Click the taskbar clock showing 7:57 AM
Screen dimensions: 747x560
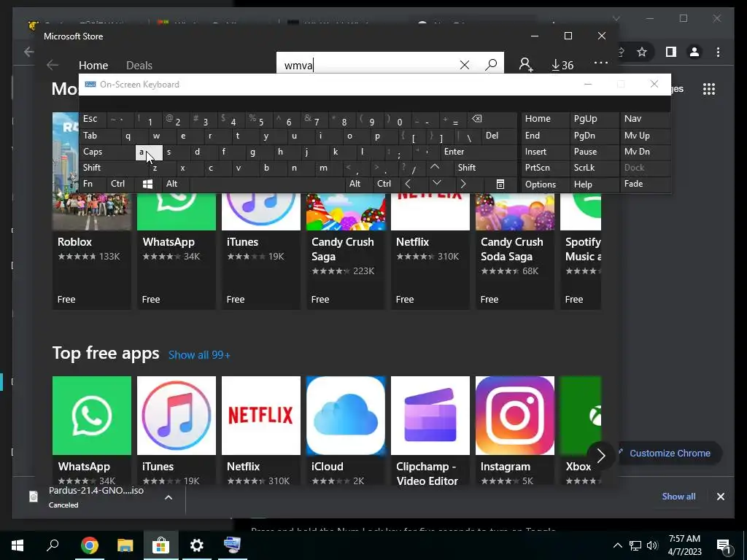[x=684, y=545]
